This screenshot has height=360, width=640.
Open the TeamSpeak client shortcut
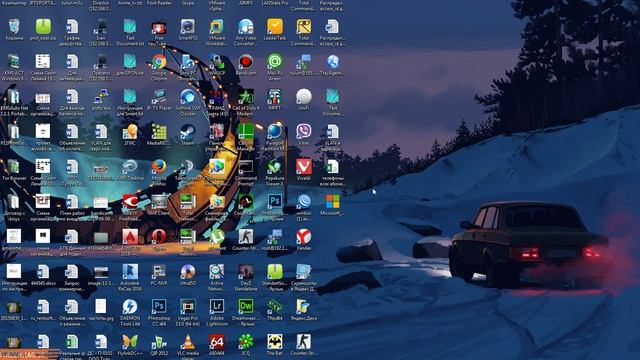pos(188,167)
